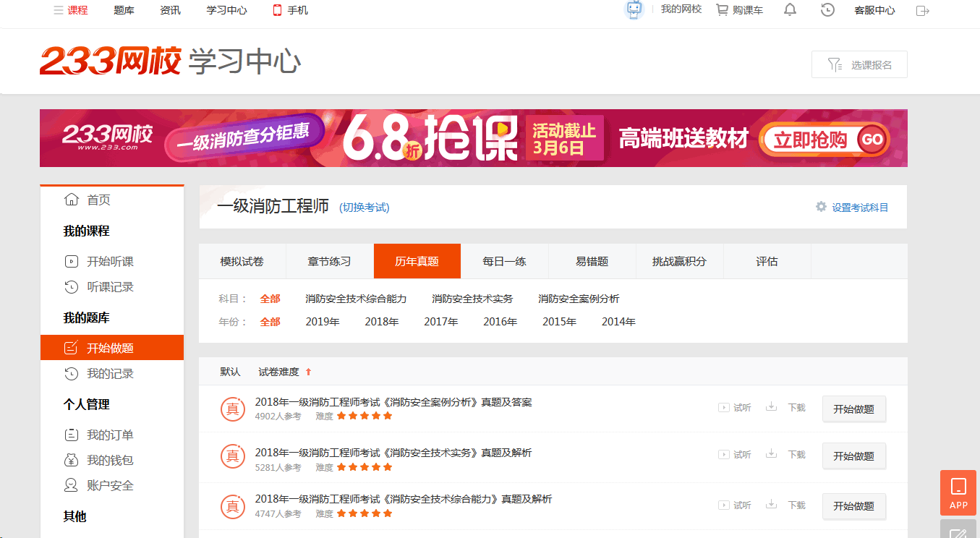Filter by subject 全部
The image size is (980, 538).
pyautogui.click(x=270, y=299)
